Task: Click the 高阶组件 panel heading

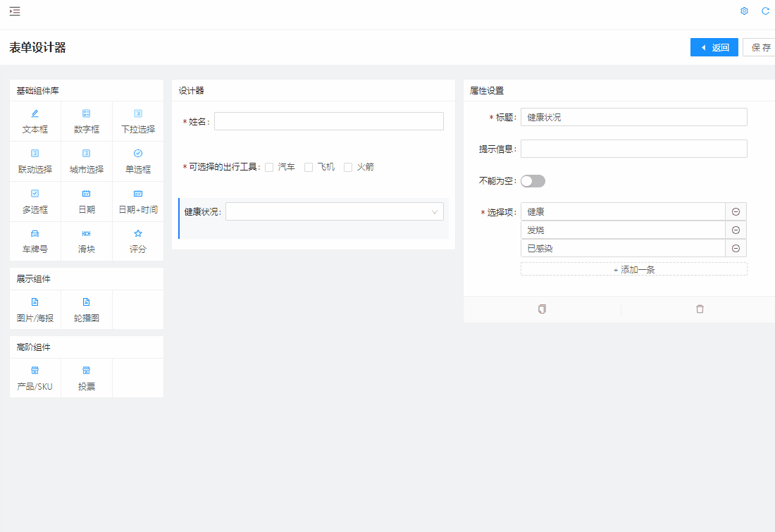Action: pos(33,347)
